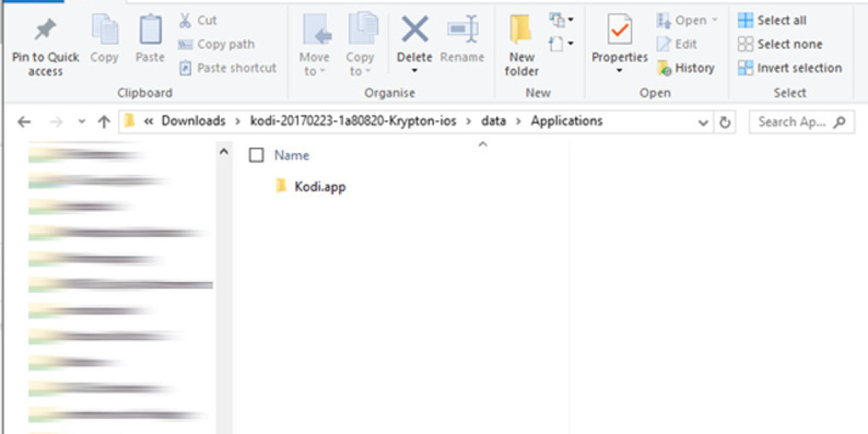This screenshot has height=434, width=868.
Task: Open Properties with the checkmark icon
Action: (619, 30)
